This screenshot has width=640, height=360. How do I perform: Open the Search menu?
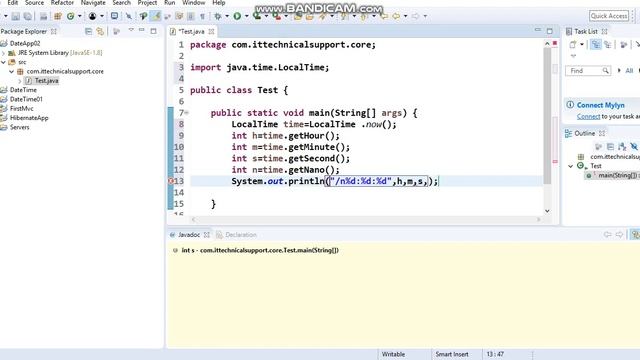tap(122, 3)
